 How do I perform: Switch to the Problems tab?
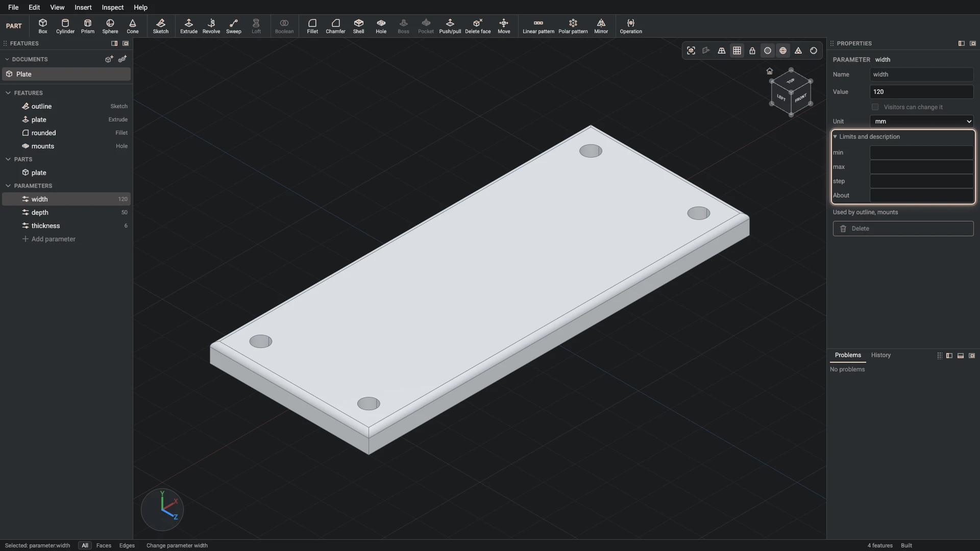[x=848, y=355]
